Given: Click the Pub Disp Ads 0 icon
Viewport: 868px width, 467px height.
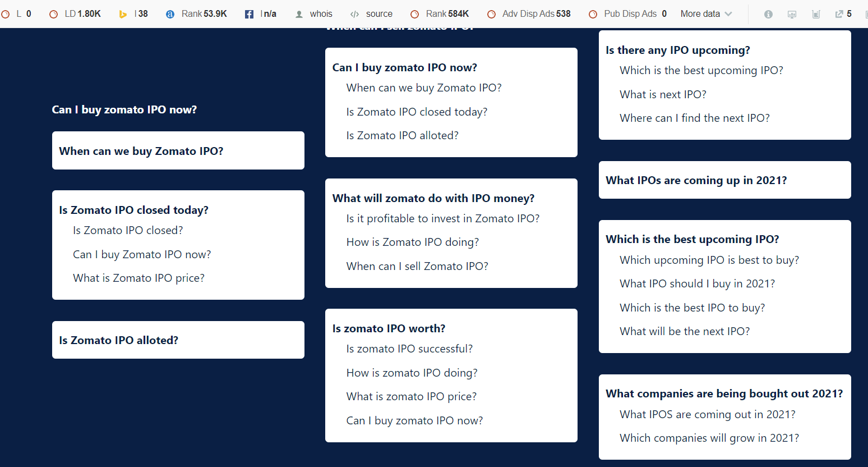Looking at the screenshot, I should pyautogui.click(x=593, y=14).
